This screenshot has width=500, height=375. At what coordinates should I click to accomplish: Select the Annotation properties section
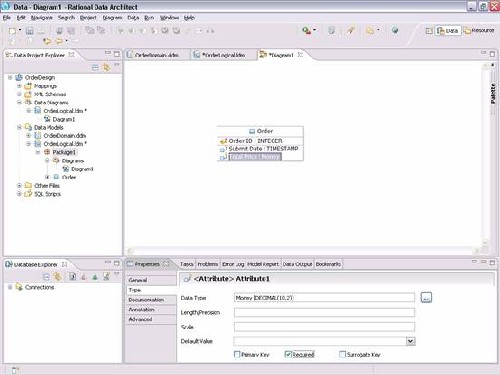[x=152, y=310]
